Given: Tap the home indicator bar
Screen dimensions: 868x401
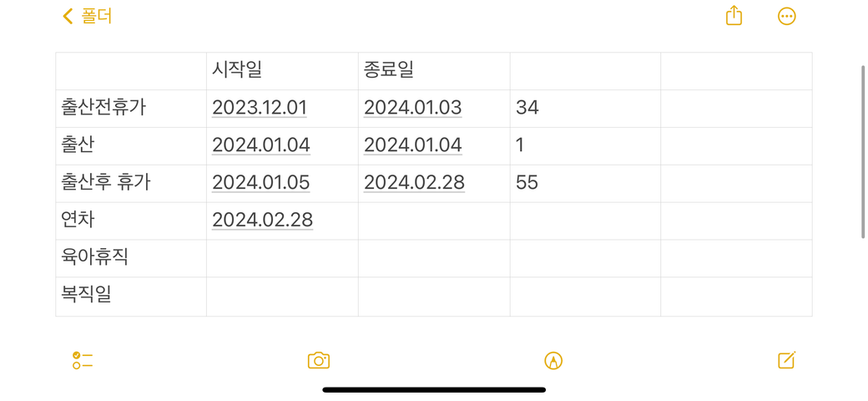Looking at the screenshot, I should coord(434,389).
